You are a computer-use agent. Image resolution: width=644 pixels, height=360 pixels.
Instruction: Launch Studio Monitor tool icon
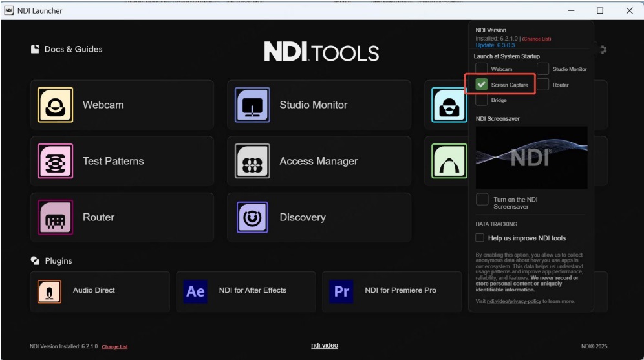pos(252,105)
